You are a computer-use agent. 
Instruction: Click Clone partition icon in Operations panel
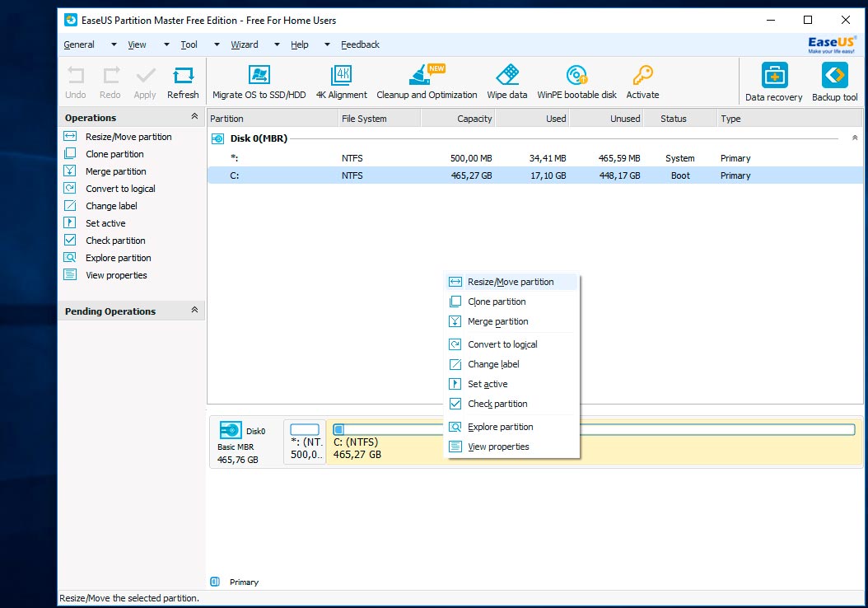click(x=70, y=153)
